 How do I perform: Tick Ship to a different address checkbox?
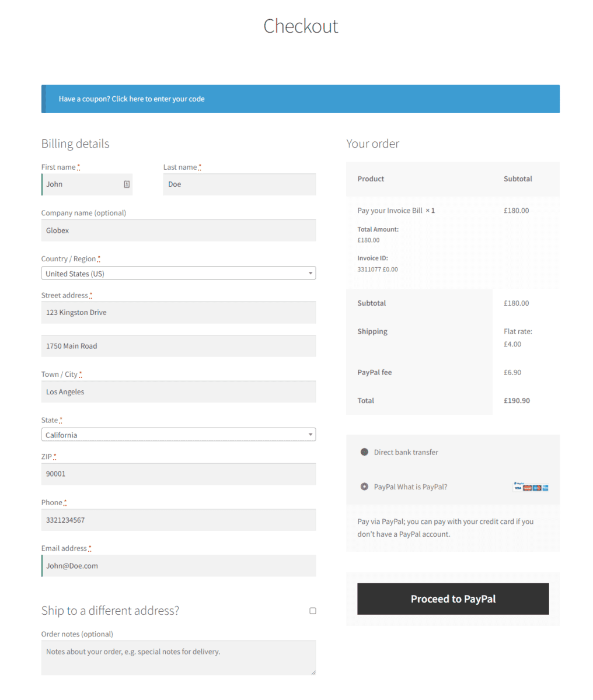(x=313, y=611)
